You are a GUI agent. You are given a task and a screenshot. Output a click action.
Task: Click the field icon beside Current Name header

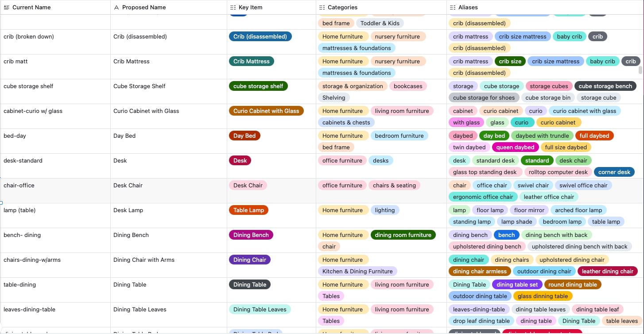coord(6,7)
